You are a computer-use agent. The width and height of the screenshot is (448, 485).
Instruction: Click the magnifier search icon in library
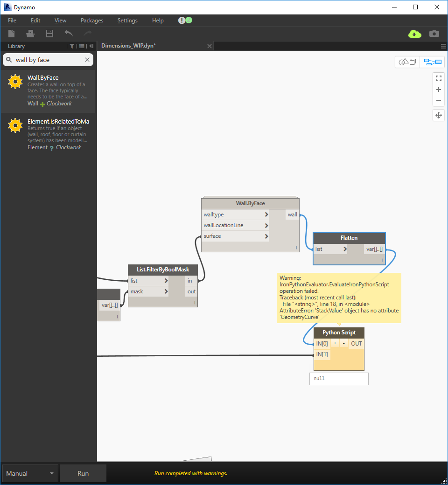(x=9, y=59)
